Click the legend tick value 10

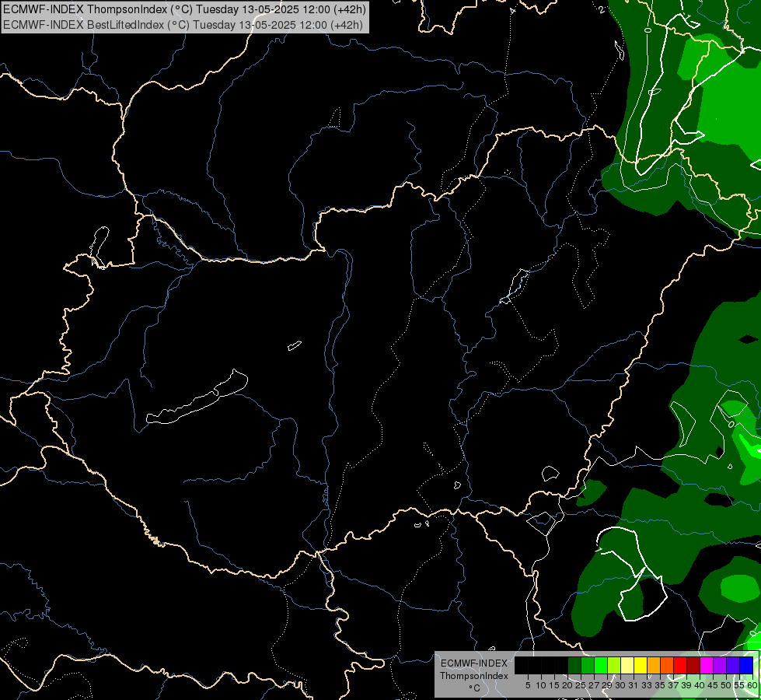tap(541, 685)
